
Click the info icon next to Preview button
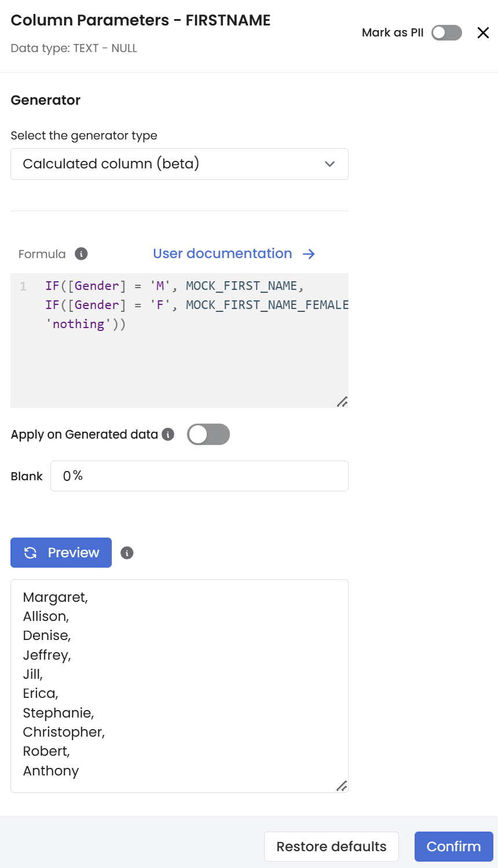pyautogui.click(x=127, y=553)
